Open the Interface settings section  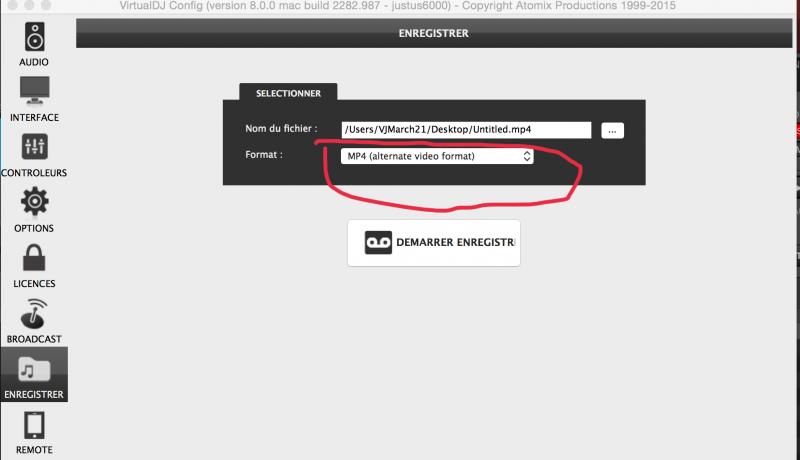point(34,99)
